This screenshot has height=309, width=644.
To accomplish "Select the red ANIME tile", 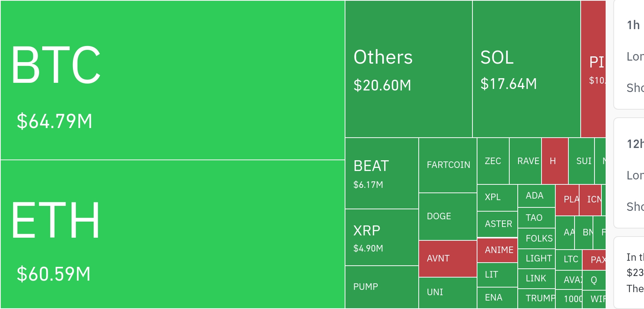I will [497, 250].
